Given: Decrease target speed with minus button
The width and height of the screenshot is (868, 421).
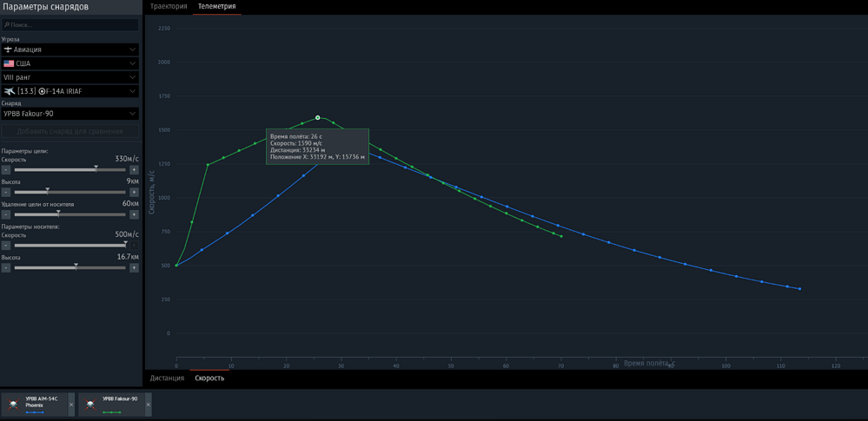Looking at the screenshot, I should tap(5, 170).
